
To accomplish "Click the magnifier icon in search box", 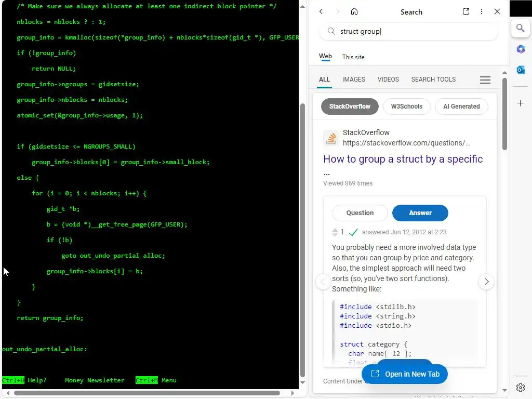I will coord(331,31).
